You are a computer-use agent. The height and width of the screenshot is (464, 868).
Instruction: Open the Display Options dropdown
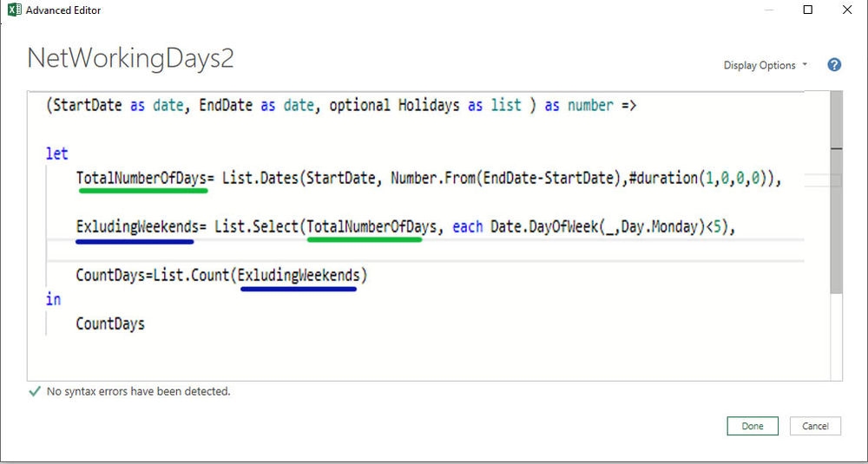click(x=766, y=65)
